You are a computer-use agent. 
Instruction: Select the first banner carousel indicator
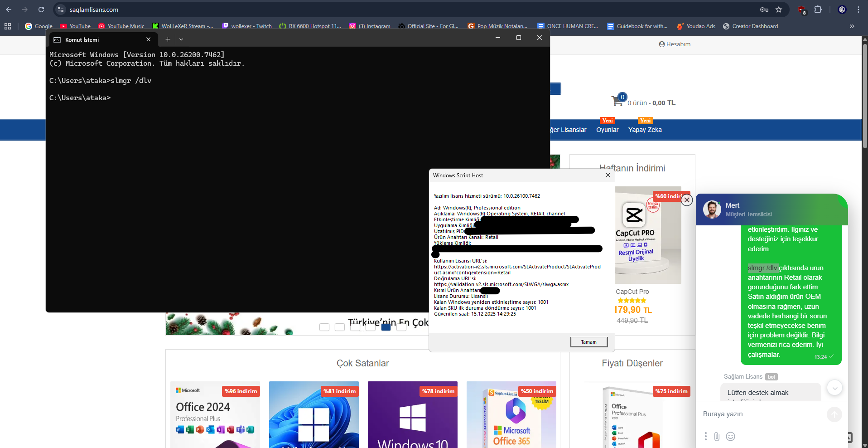point(324,327)
